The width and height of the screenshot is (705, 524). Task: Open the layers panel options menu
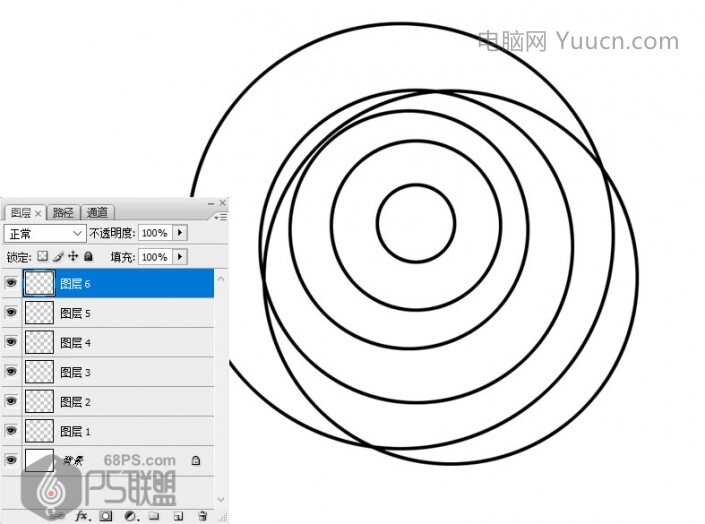point(221,217)
